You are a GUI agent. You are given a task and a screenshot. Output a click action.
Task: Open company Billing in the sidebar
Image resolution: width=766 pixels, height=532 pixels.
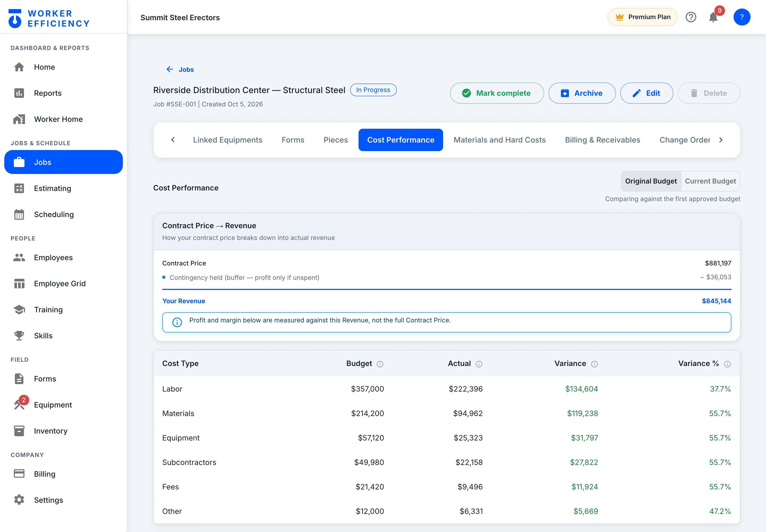(63, 474)
